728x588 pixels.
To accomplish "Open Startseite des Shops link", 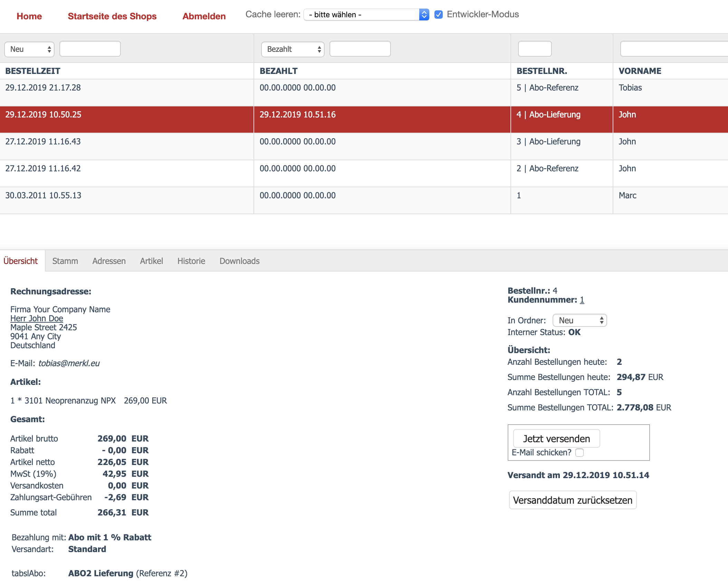I will 112,16.
